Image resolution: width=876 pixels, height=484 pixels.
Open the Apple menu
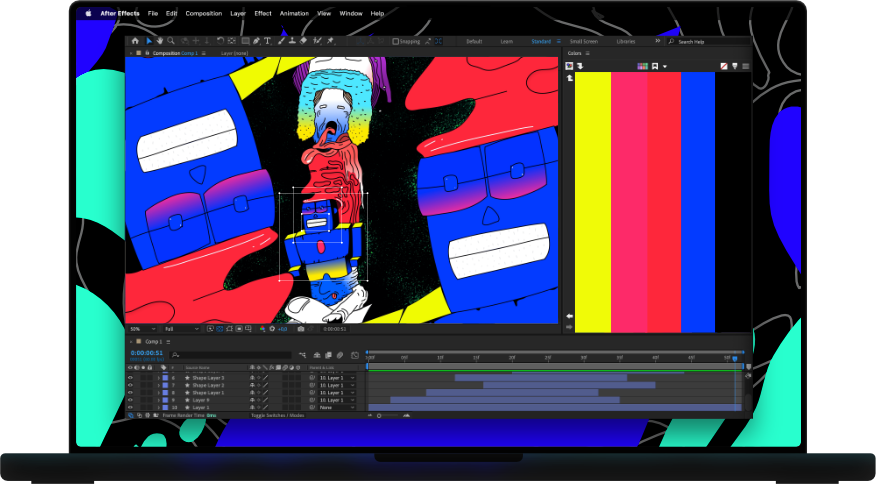point(88,13)
